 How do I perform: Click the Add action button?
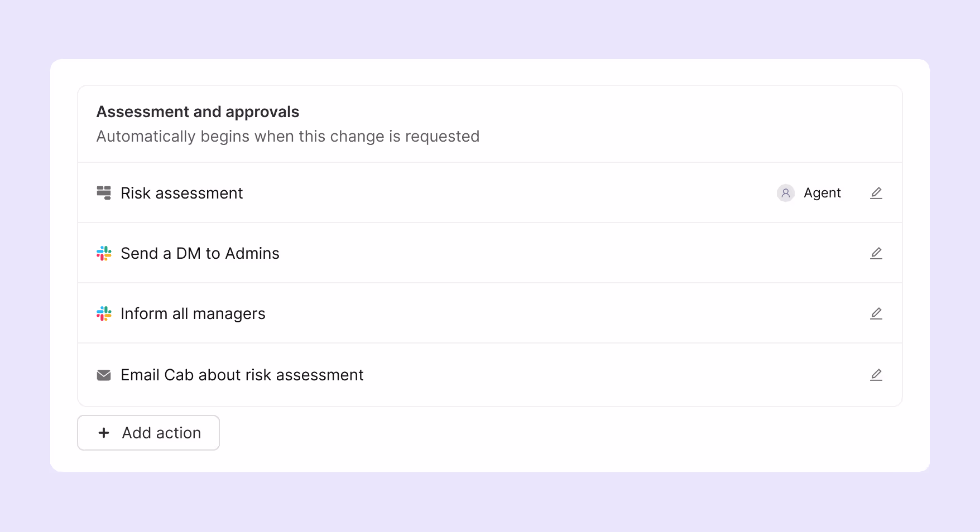click(x=148, y=433)
